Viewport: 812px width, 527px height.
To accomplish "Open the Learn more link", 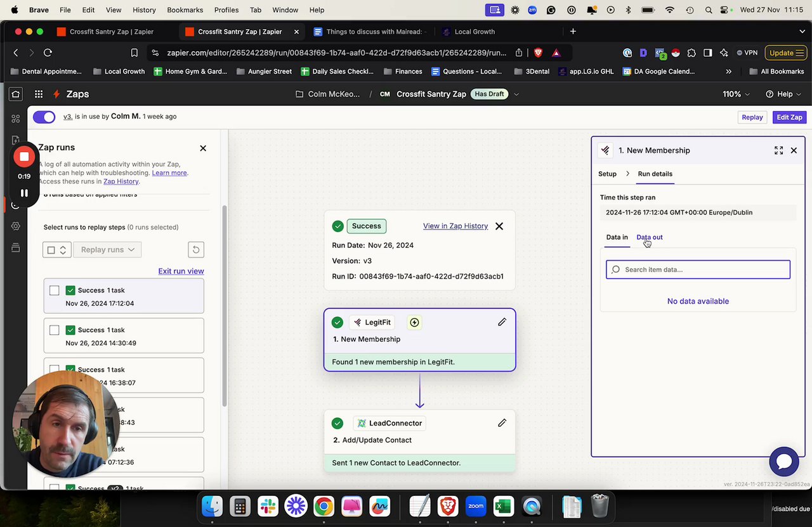I will [169, 172].
